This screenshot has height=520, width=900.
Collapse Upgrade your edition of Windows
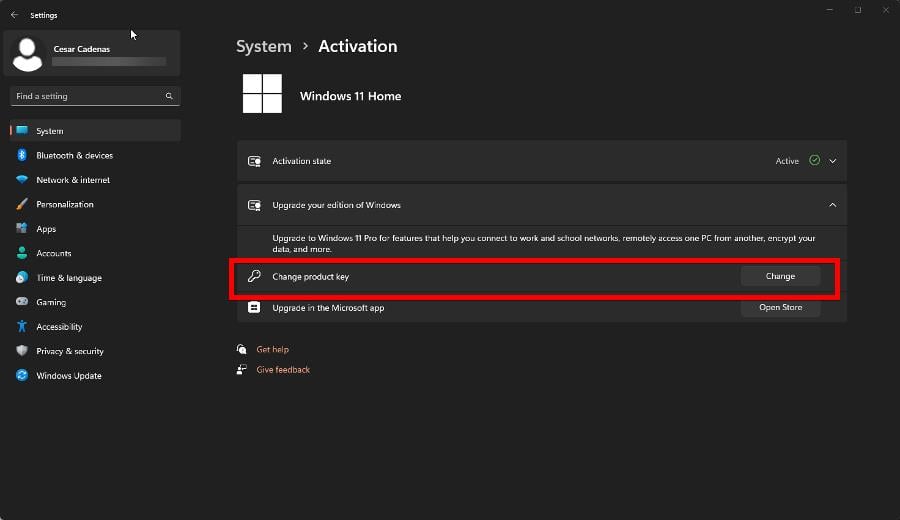click(832, 205)
